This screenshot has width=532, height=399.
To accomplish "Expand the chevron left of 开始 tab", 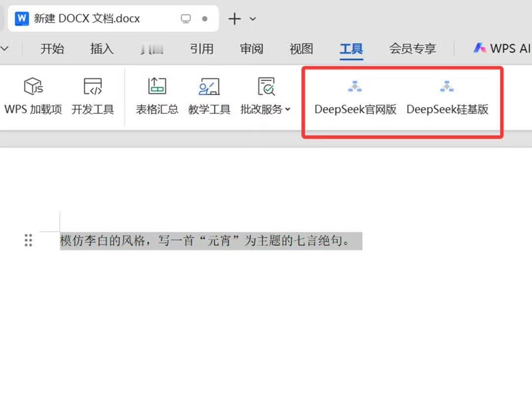I will click(x=4, y=48).
